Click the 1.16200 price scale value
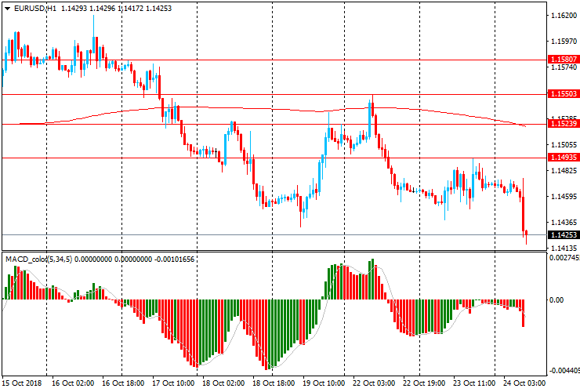 coord(561,16)
